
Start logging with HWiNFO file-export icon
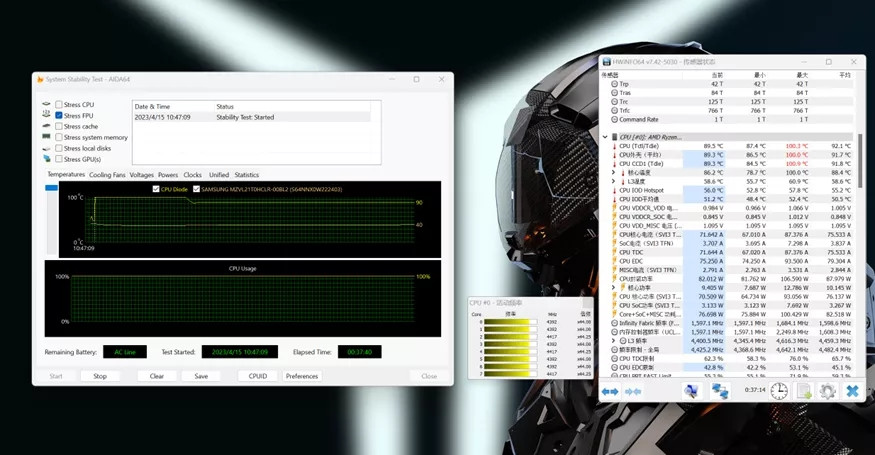[x=804, y=391]
